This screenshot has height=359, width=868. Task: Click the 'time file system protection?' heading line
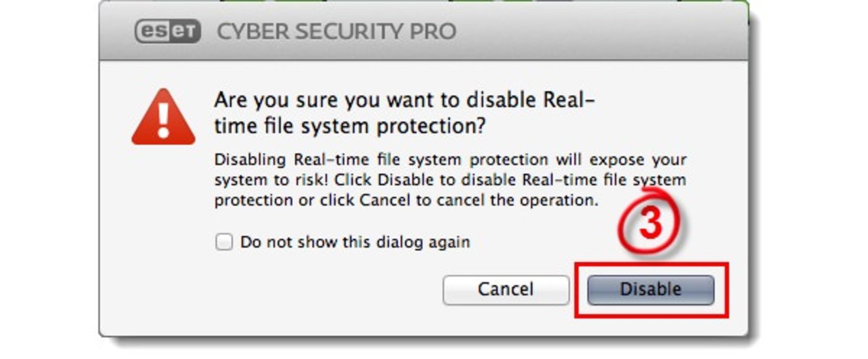pos(350,126)
